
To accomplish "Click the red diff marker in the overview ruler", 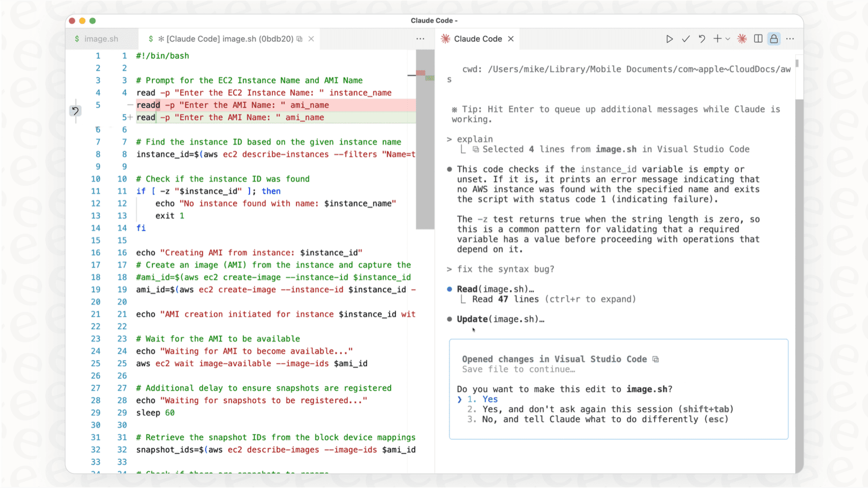I will tap(421, 74).
